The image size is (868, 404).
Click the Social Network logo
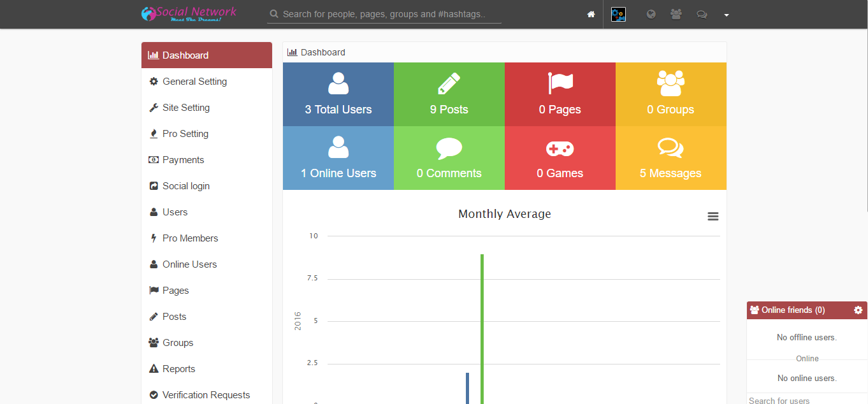(x=189, y=14)
